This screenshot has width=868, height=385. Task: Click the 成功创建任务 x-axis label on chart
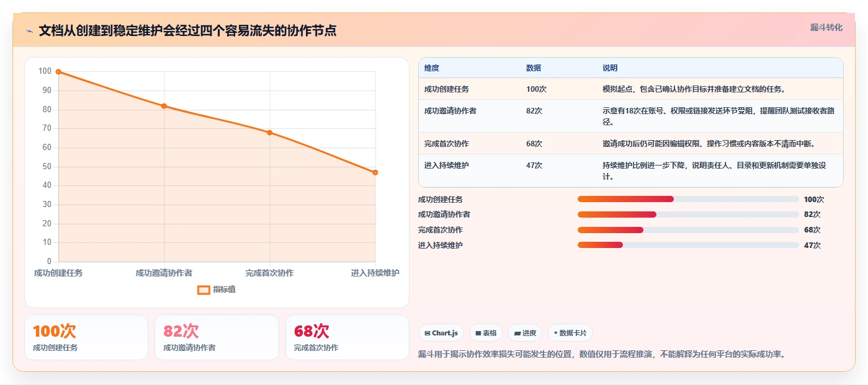[58, 273]
